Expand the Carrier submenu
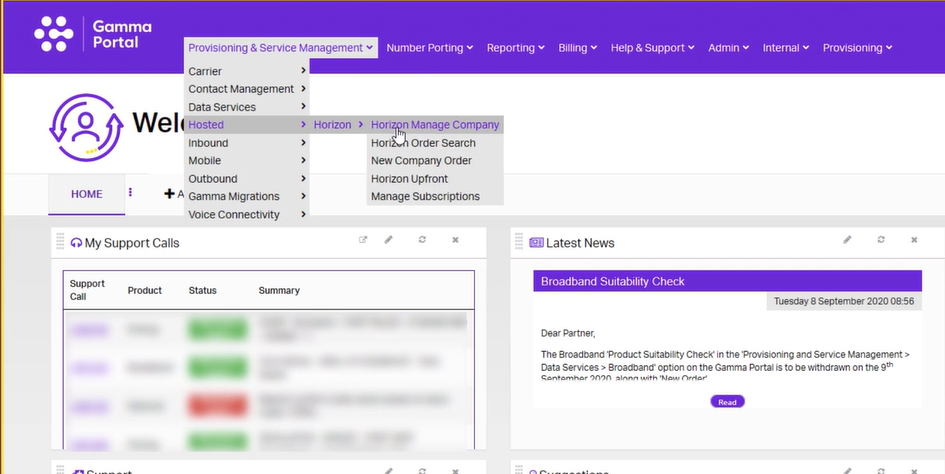Image resolution: width=945 pixels, height=474 pixels. [247, 71]
